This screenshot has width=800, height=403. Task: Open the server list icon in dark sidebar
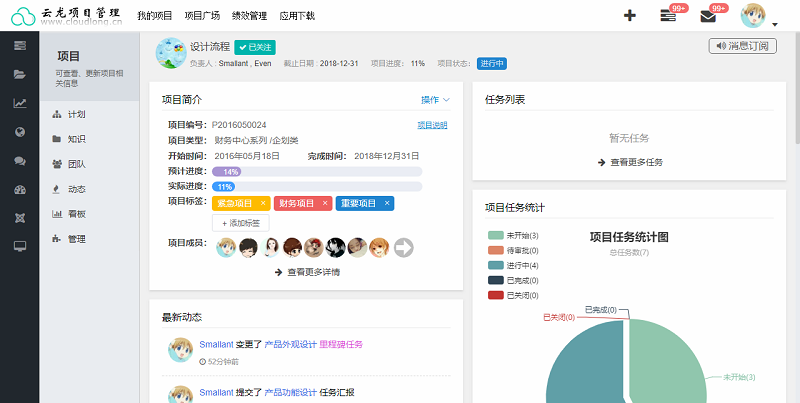20,46
